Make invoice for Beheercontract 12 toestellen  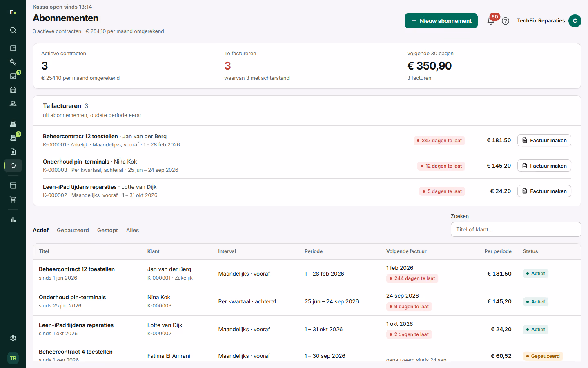(x=544, y=140)
